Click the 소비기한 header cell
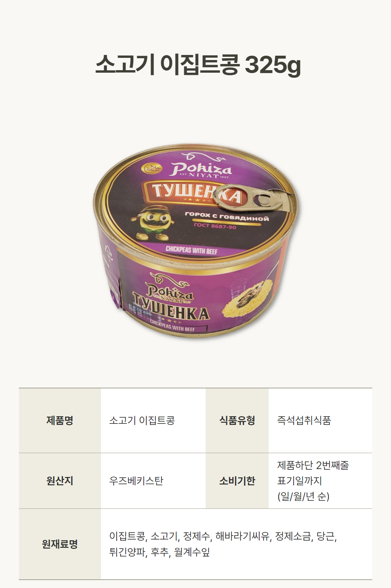Image resolution: width=391 pixels, height=588 pixels. (237, 481)
